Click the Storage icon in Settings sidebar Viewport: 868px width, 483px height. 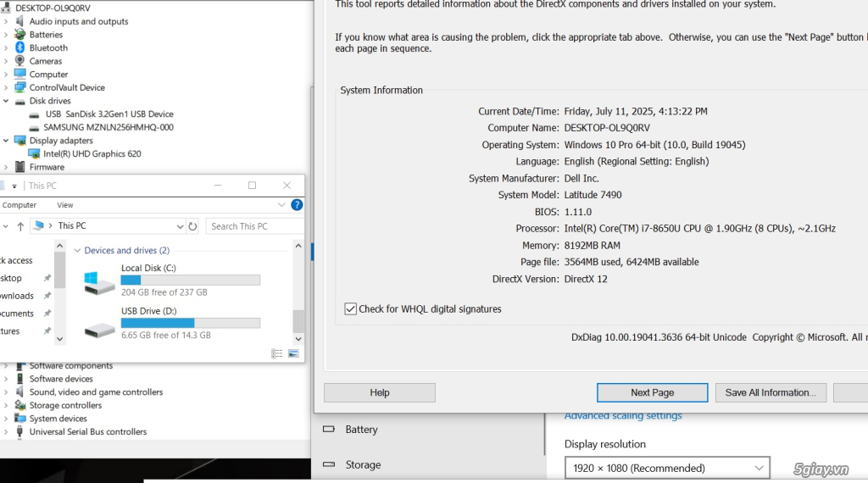point(329,464)
